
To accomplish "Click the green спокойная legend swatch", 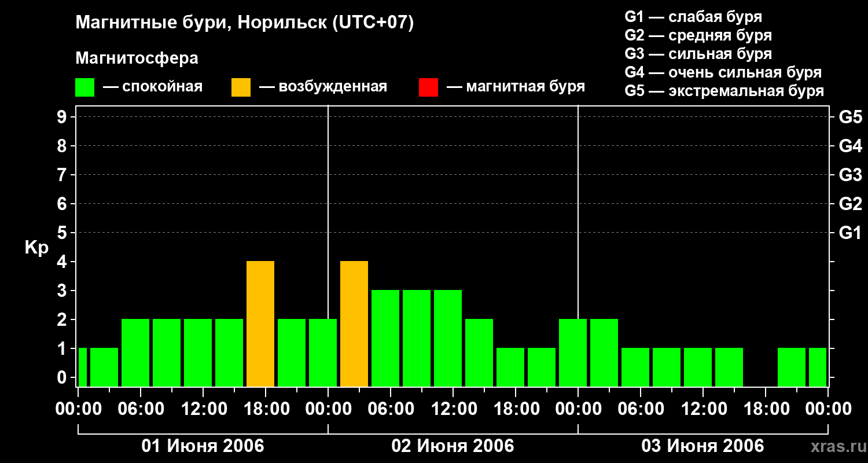I will coord(84,87).
